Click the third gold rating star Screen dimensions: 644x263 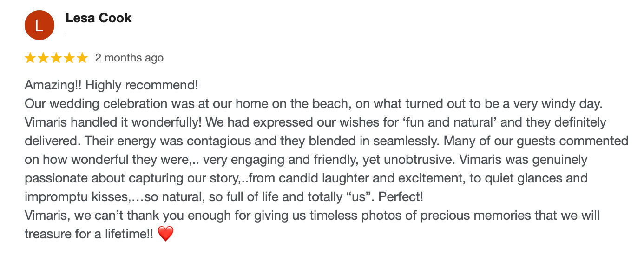(x=56, y=58)
